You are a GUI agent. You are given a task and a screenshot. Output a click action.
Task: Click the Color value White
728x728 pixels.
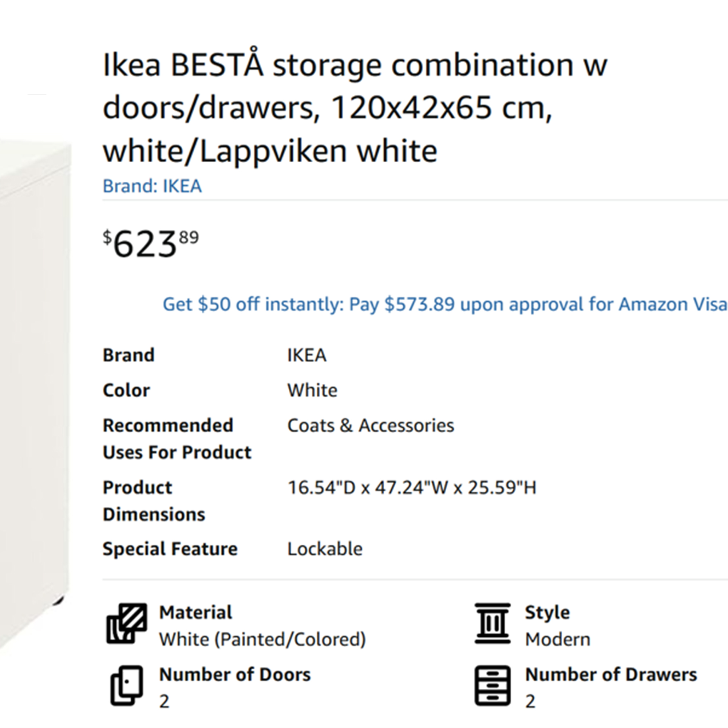coord(312,390)
